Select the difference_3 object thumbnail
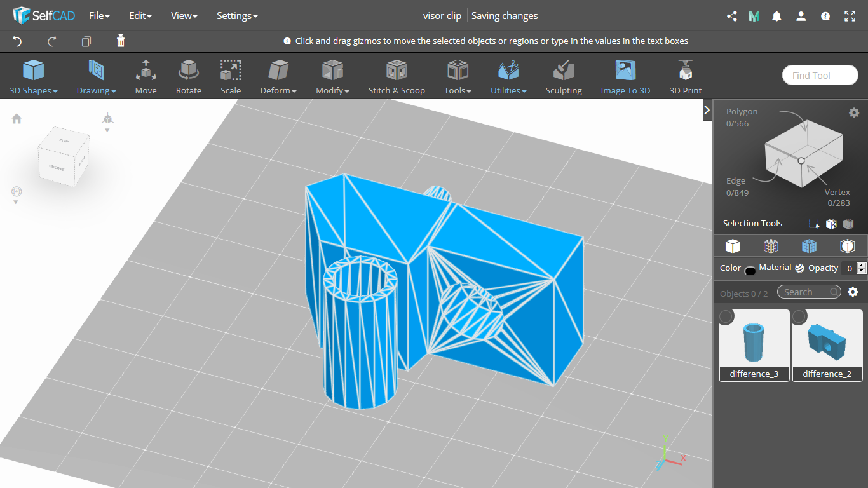 (x=754, y=345)
